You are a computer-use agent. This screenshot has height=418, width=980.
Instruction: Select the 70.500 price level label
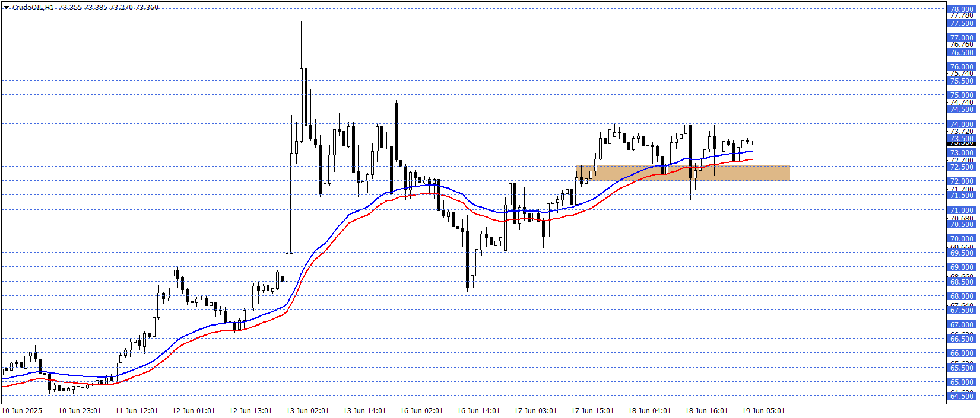[x=962, y=225]
